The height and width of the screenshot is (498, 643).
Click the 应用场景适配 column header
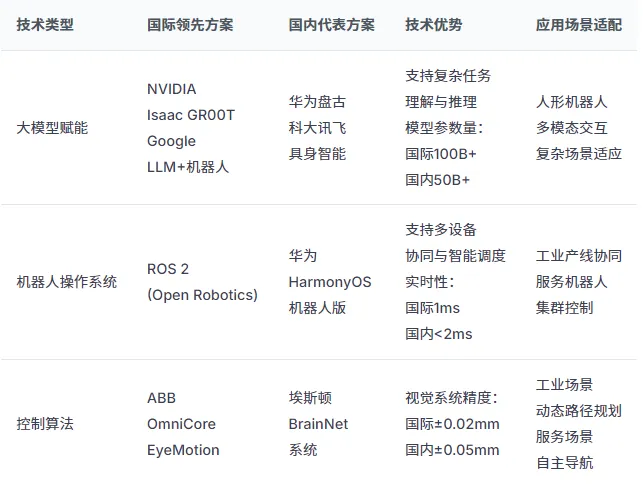click(x=579, y=25)
